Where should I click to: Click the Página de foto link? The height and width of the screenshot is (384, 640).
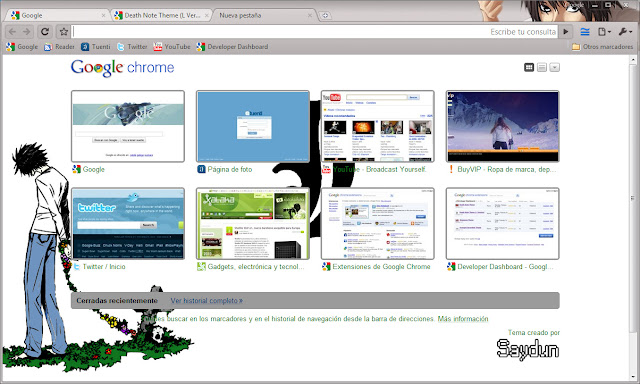click(230, 169)
